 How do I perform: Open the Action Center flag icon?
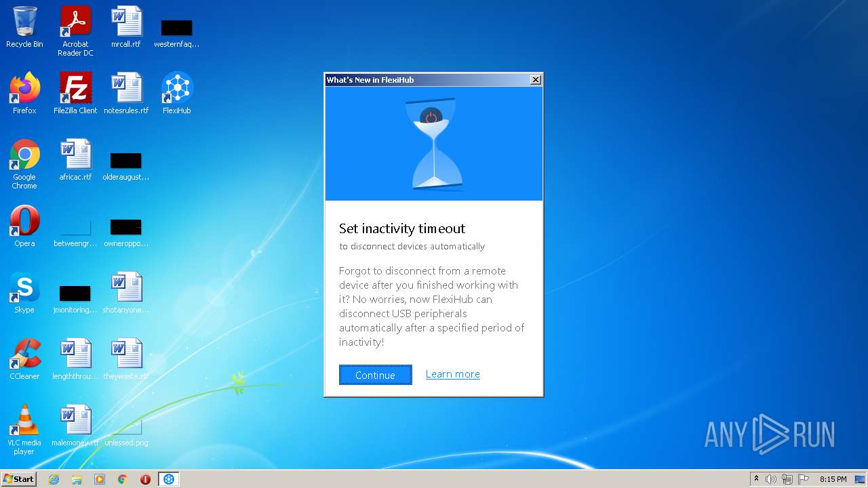click(804, 479)
